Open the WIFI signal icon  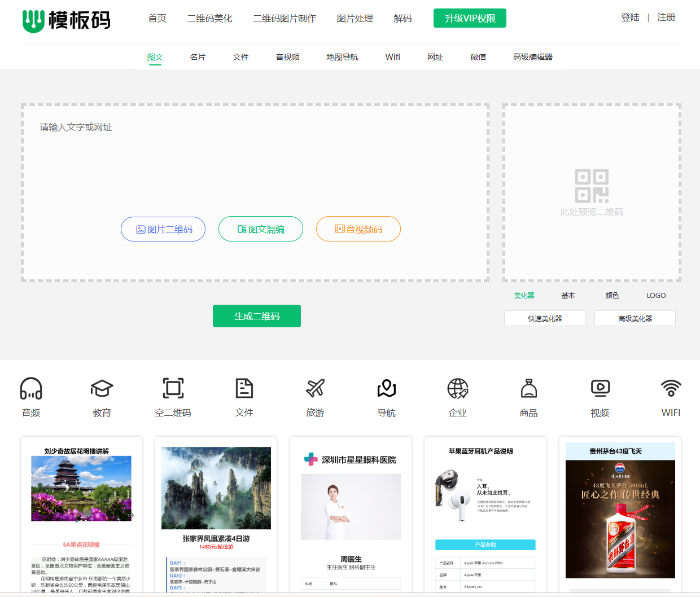671,388
